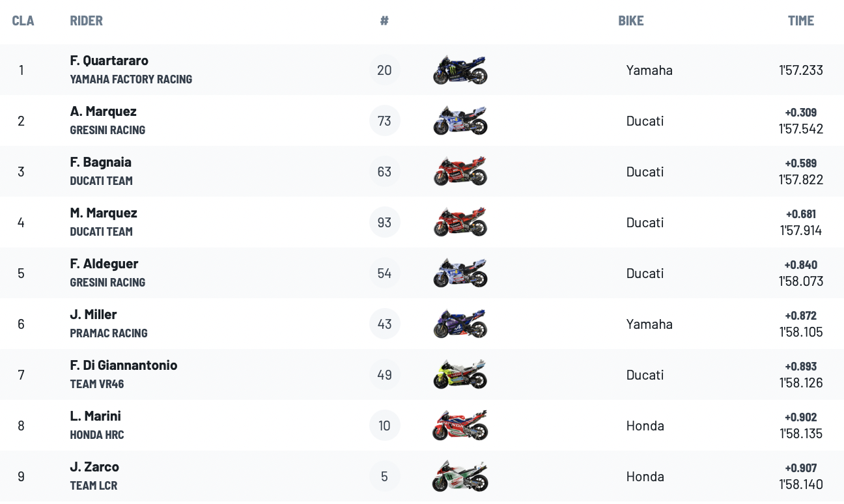Image resolution: width=844 pixels, height=504 pixels.
Task: Click Miller's Pramac Yamaha bike image
Action: (x=460, y=324)
